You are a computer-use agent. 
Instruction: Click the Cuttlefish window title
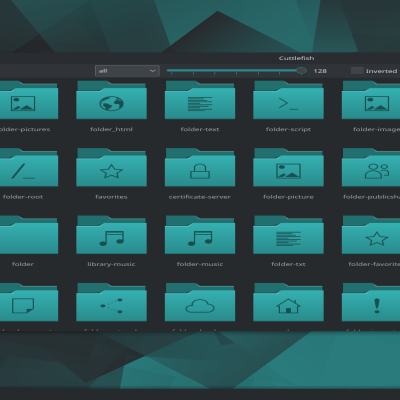[296, 58]
